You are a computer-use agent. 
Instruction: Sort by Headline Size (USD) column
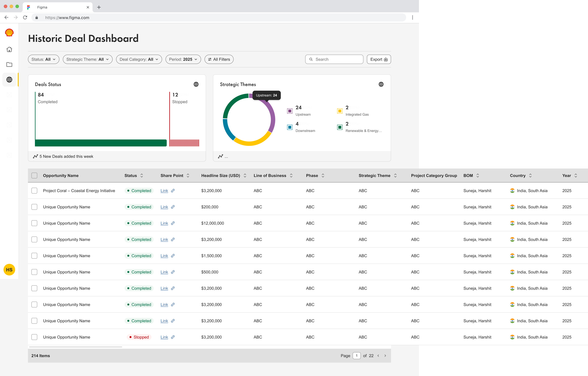245,176
